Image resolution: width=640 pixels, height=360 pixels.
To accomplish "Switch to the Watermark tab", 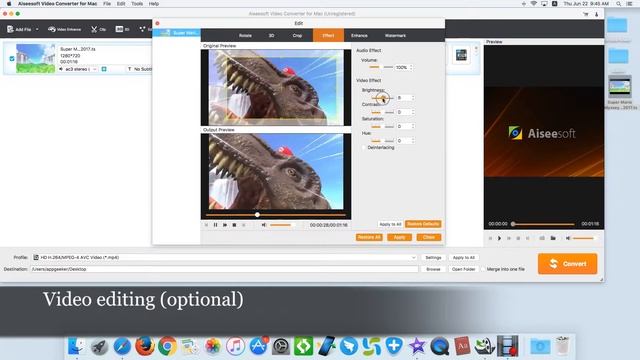I will 395,36.
